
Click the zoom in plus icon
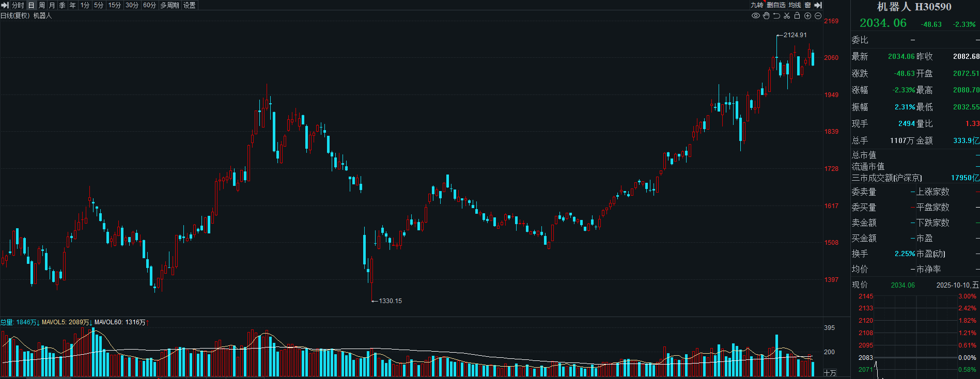click(807, 16)
